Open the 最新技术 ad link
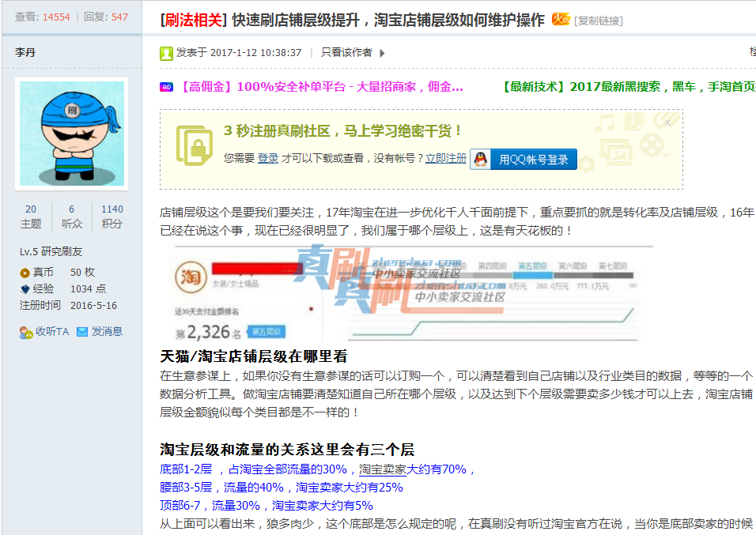The height and width of the screenshot is (535, 756). pos(627,87)
